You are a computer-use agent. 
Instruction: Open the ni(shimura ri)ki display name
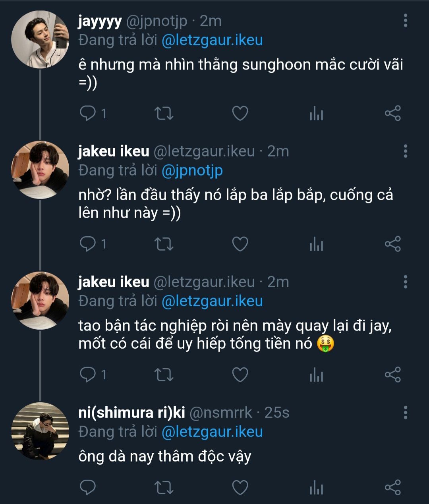(131, 413)
